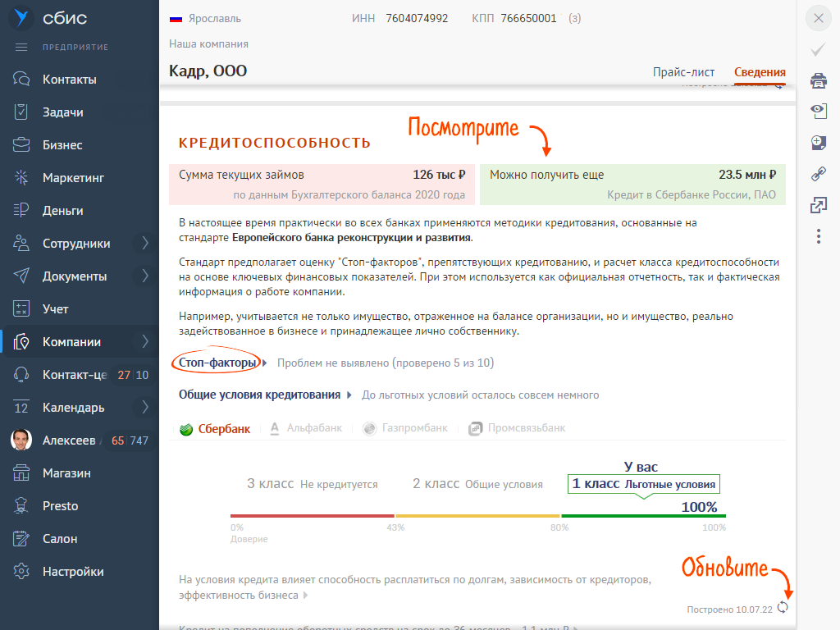
Task: Click the Ярославль region label
Action: tap(215, 18)
